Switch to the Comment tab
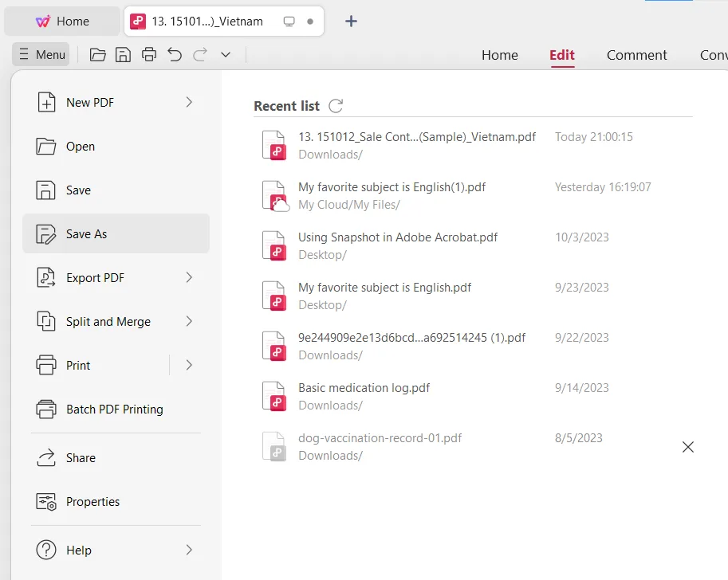This screenshot has width=728, height=580. (x=636, y=55)
